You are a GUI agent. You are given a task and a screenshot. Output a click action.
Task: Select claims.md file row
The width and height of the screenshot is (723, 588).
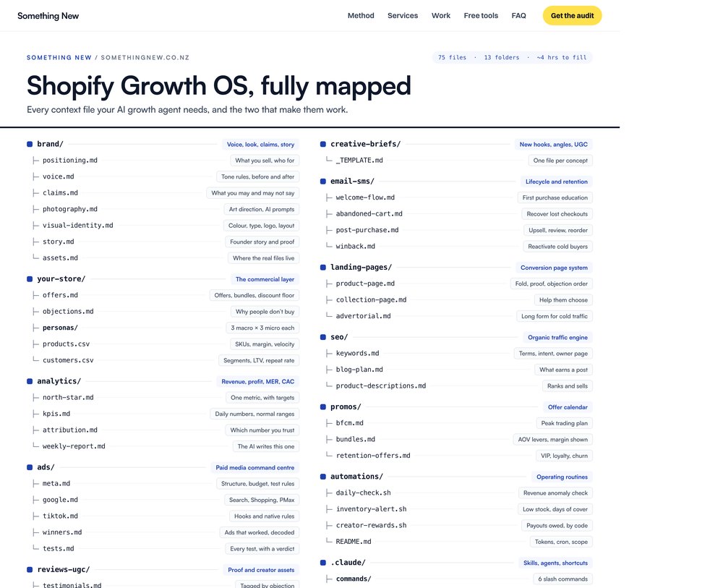[x=163, y=193]
